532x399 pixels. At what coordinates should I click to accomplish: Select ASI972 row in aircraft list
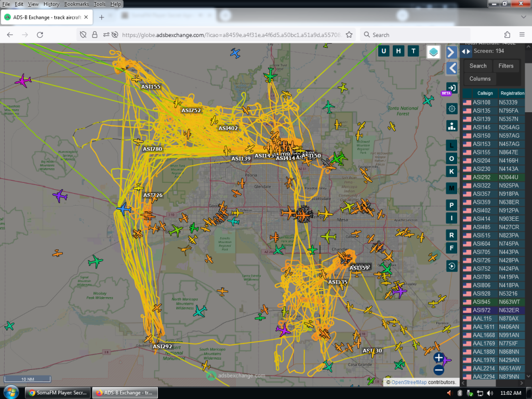[494, 310]
